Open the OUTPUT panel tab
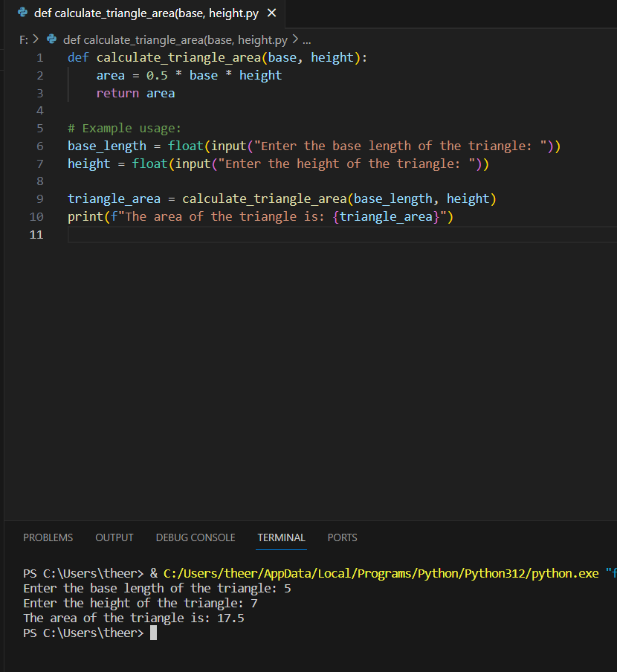This screenshot has width=617, height=672. [x=114, y=537]
